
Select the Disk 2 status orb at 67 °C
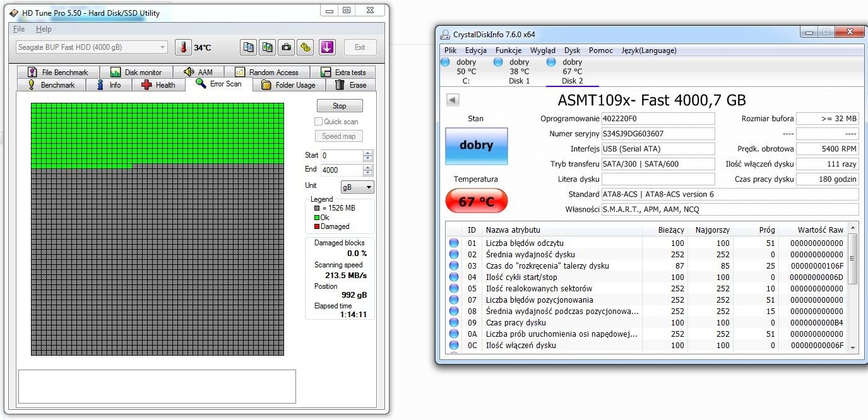(551, 62)
